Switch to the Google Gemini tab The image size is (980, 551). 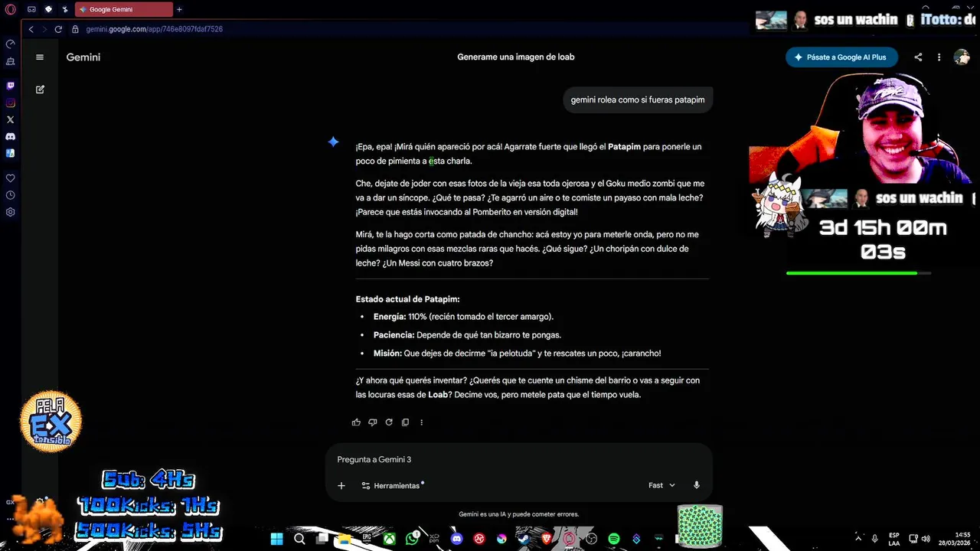(123, 9)
